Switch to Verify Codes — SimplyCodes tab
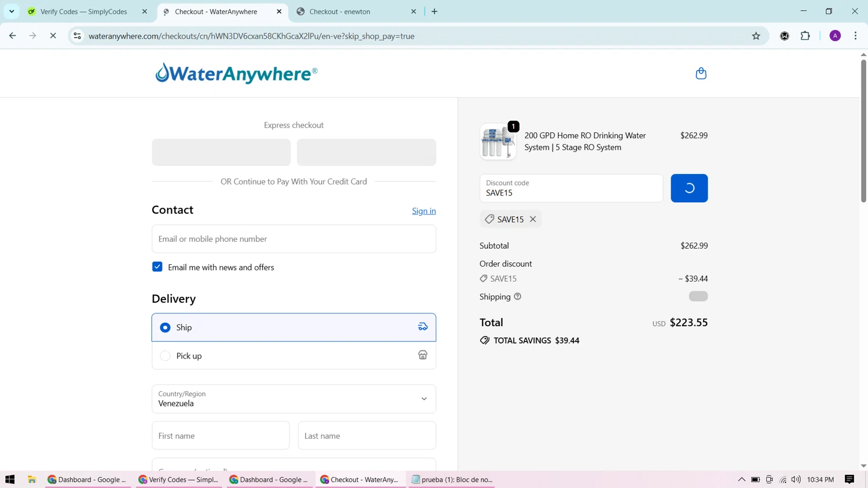868x488 pixels. click(84, 12)
